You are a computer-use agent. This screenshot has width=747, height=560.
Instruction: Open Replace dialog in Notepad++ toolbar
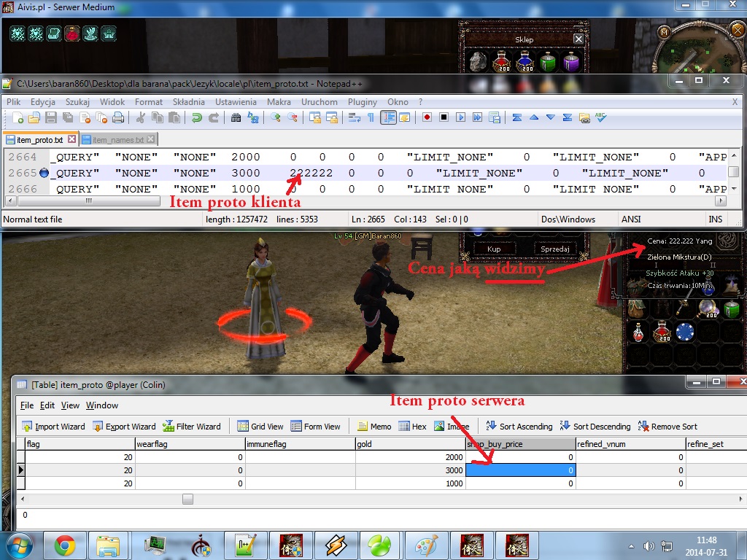point(253,117)
